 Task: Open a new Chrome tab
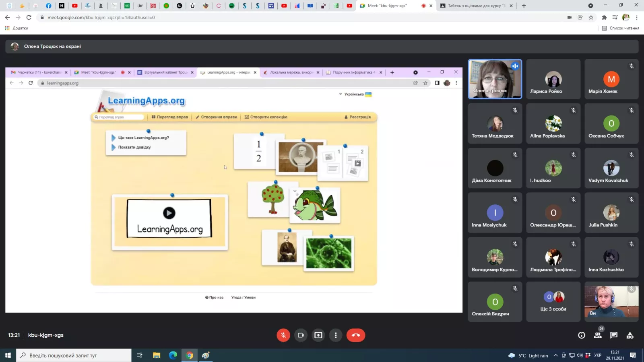[x=524, y=6]
